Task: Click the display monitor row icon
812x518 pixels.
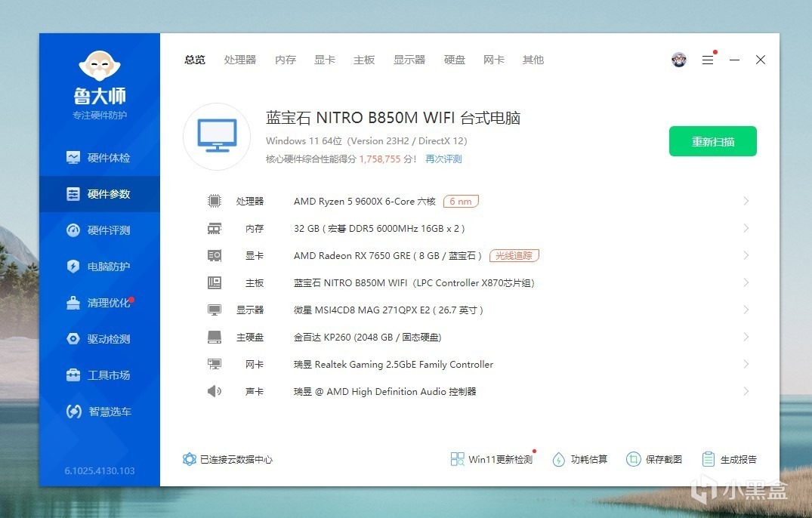Action: point(215,310)
